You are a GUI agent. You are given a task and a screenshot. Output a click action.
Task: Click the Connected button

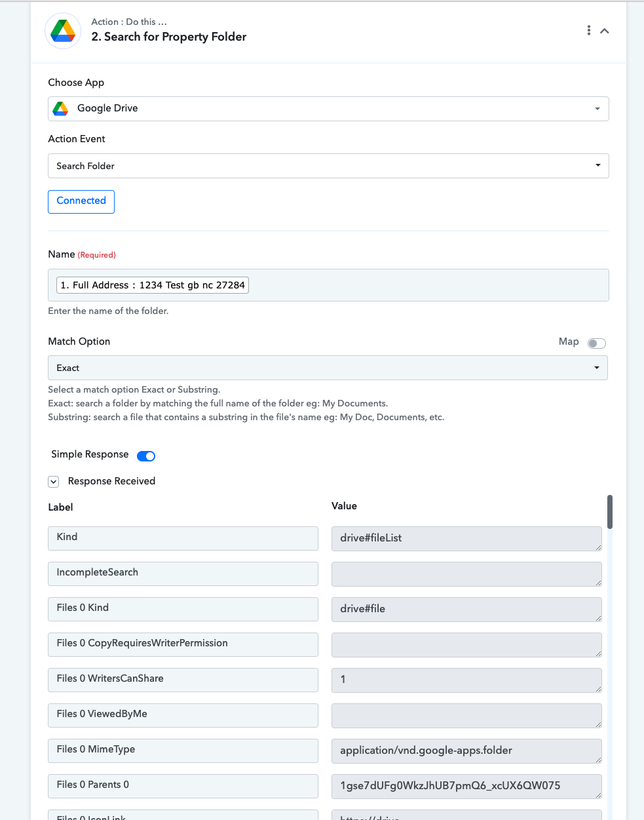click(81, 201)
